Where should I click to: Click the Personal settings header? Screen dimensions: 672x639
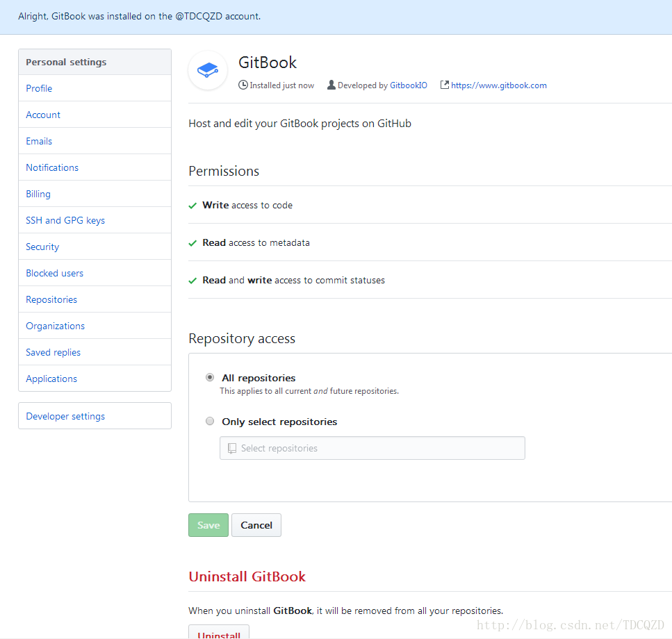click(95, 62)
